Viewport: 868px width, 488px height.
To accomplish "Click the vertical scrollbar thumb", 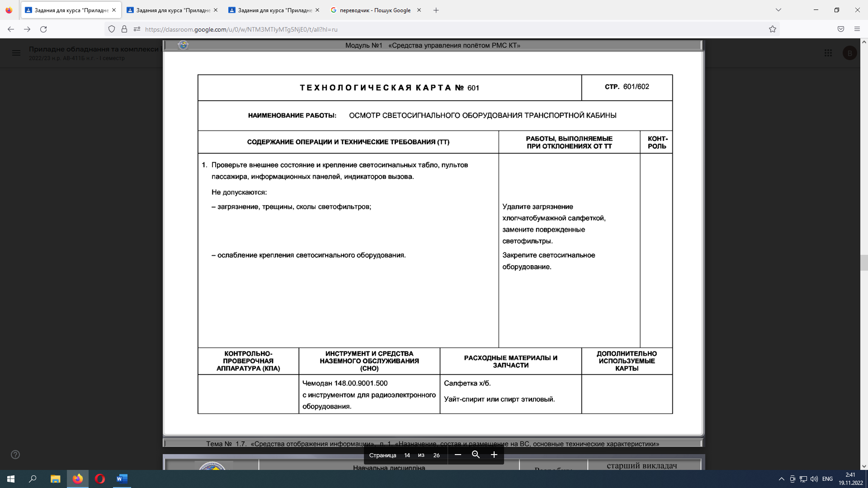I will (x=864, y=263).
